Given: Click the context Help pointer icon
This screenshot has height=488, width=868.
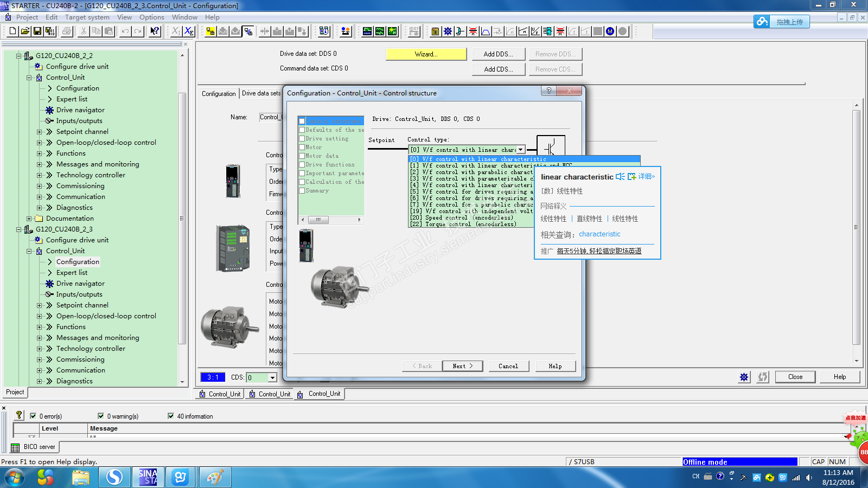Looking at the screenshot, I should tap(155, 31).
